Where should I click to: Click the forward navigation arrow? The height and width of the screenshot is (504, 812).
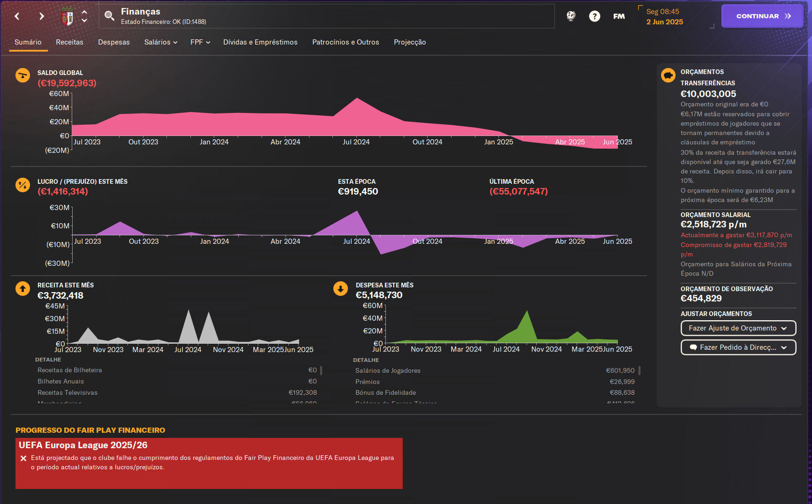42,16
